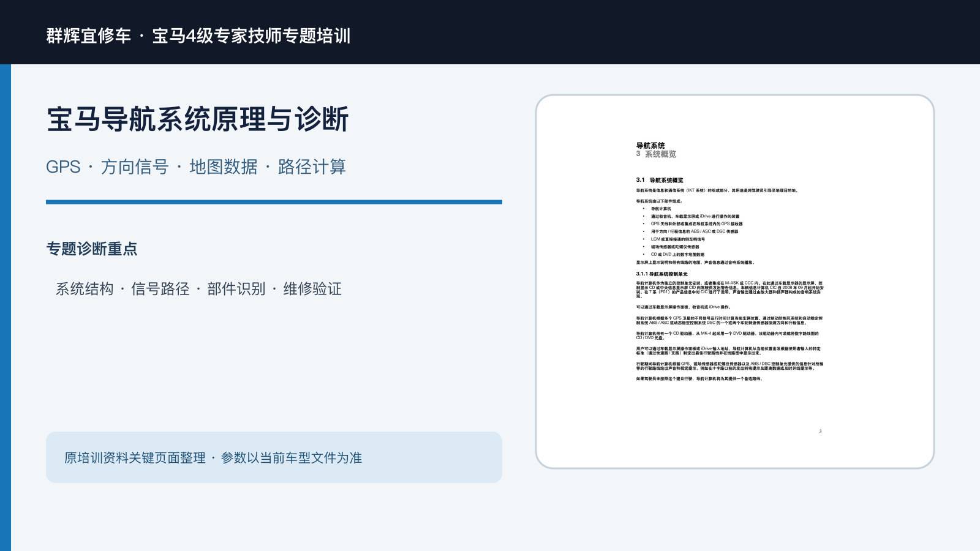Click the header text 群辉宜修车
Viewport: 980px width, 551px height.
click(89, 36)
